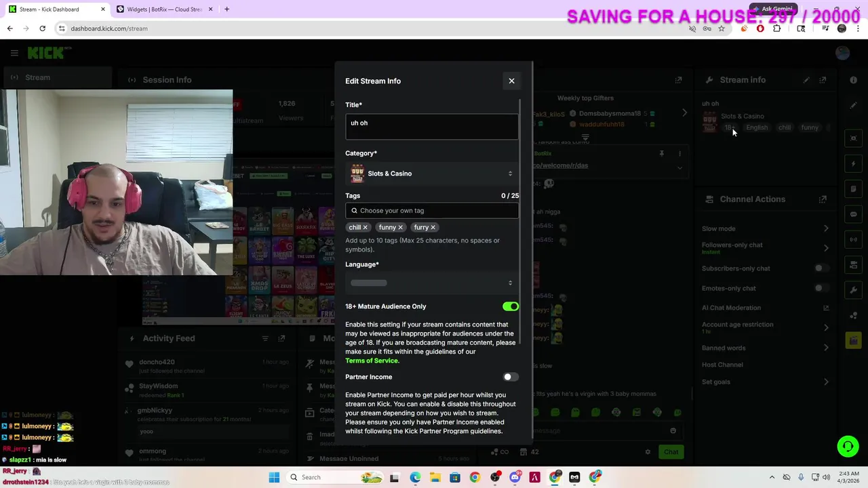This screenshot has width=868, height=488.
Task: Edit the stream Title field
Action: pyautogui.click(x=431, y=127)
